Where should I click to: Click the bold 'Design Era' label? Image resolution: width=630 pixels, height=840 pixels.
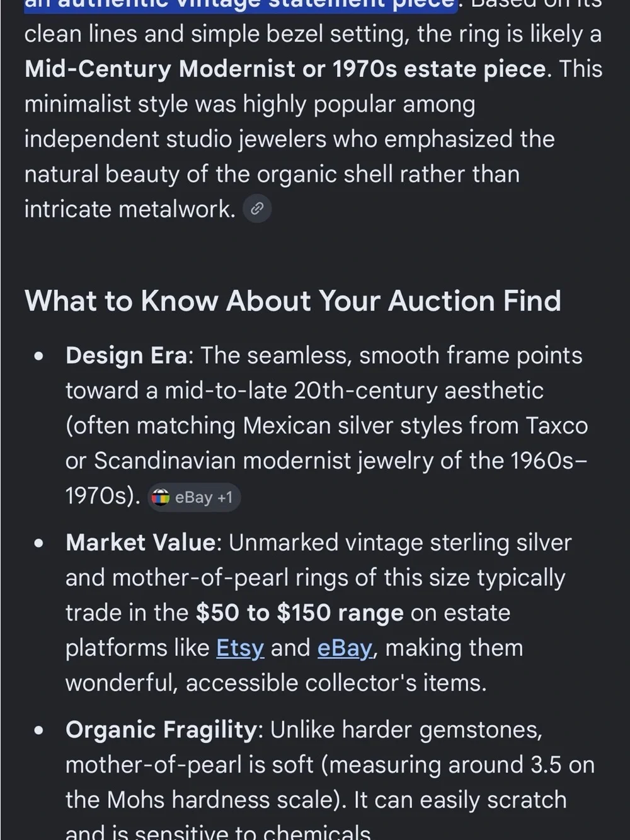coord(126,355)
